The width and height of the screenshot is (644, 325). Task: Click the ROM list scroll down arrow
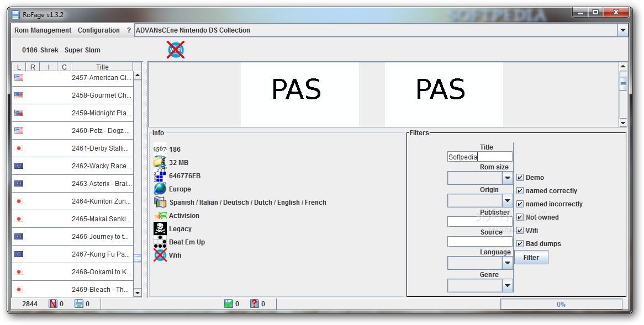pos(138,292)
